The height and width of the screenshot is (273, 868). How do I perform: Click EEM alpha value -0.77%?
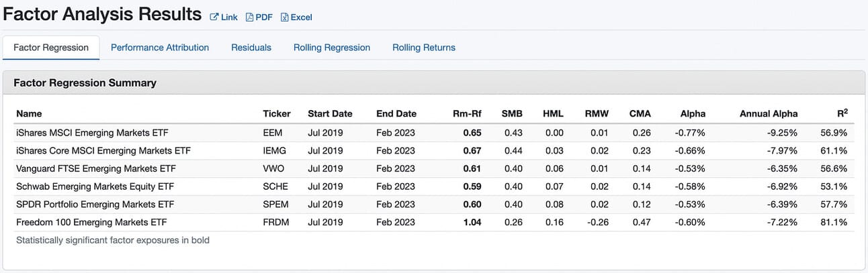[x=690, y=133]
